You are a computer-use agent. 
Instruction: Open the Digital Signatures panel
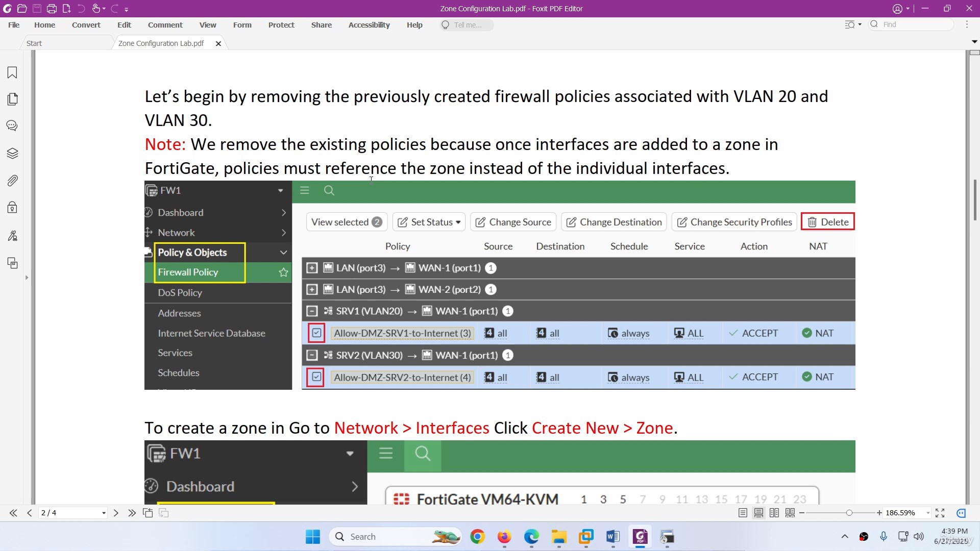coord(12,235)
